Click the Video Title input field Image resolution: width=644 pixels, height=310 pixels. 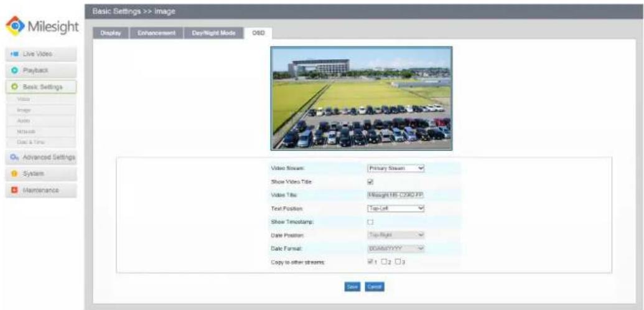[395, 195]
